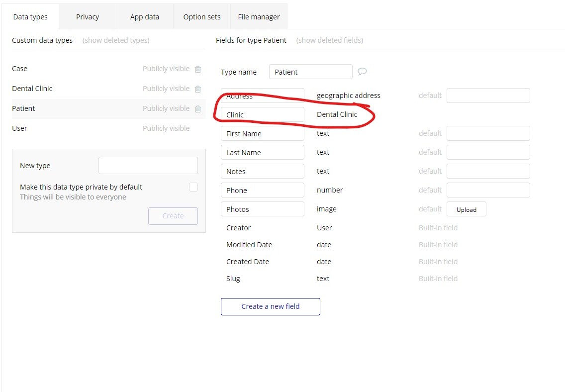Screen dimensions: 565x392
Task: Click the Upload button for Photos
Action: tap(466, 209)
